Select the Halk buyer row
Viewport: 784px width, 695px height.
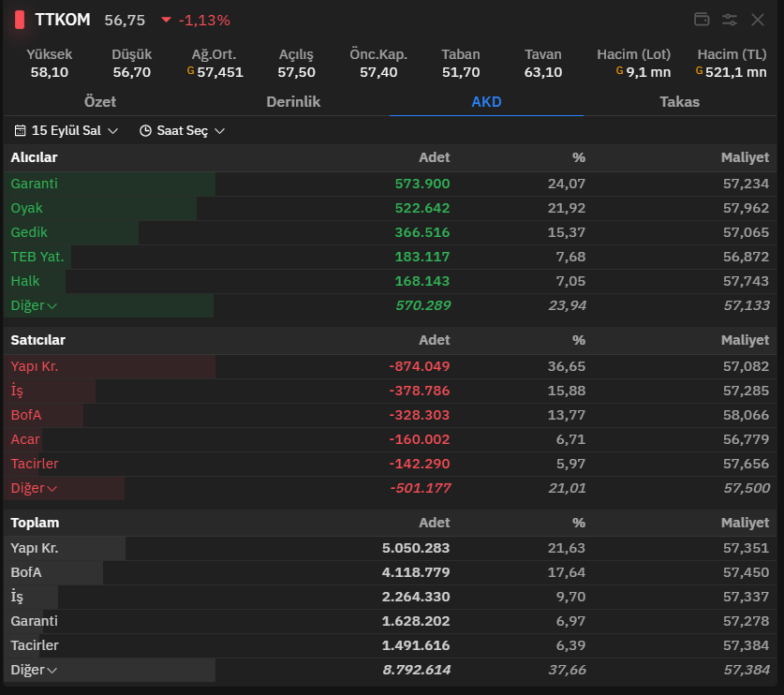tap(390, 281)
